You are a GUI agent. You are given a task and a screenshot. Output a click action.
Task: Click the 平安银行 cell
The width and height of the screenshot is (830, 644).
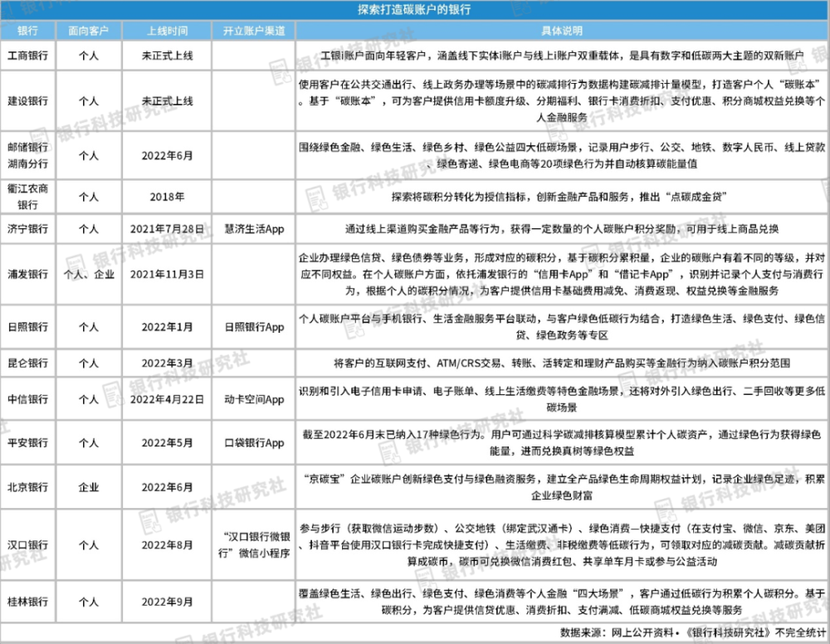tap(27, 442)
